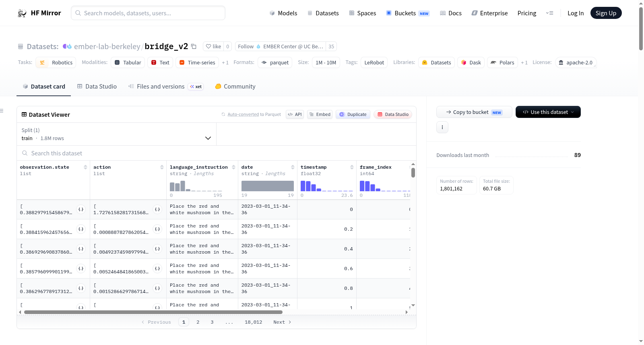This screenshot has width=644, height=345.
Task: Click the language_instruction lengths histogram
Action: 196,186
